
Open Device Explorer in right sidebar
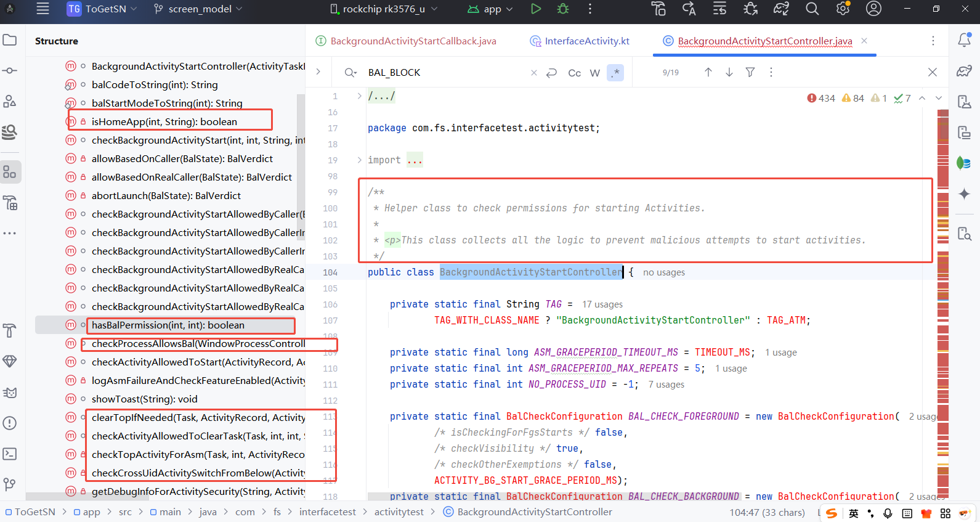point(964,234)
